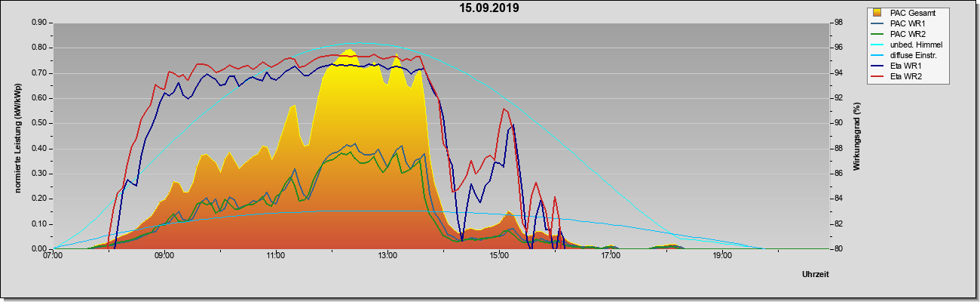Select Eta WR1 legend entry
Screen dimensions: 980x302
[x=907, y=66]
